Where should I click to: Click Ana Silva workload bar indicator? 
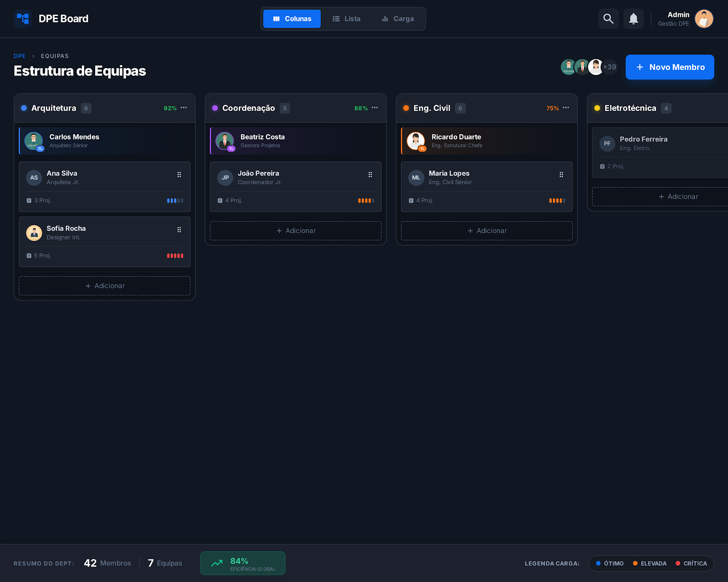[175, 201]
